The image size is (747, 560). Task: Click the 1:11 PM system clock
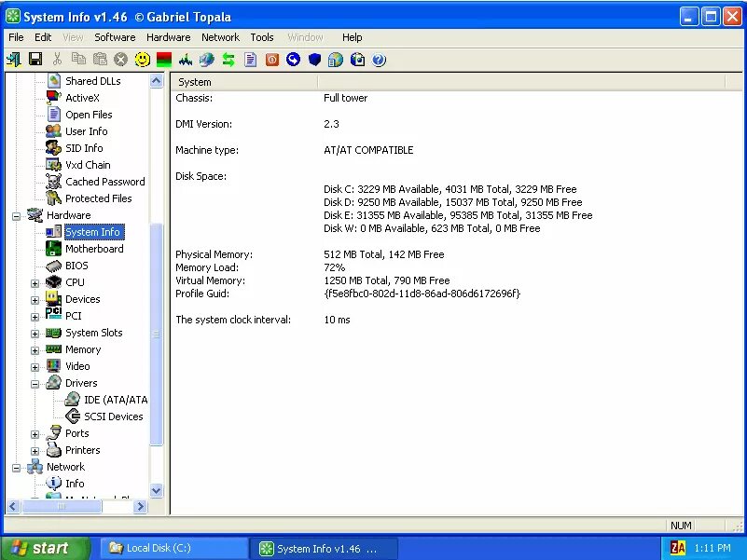tap(712, 548)
